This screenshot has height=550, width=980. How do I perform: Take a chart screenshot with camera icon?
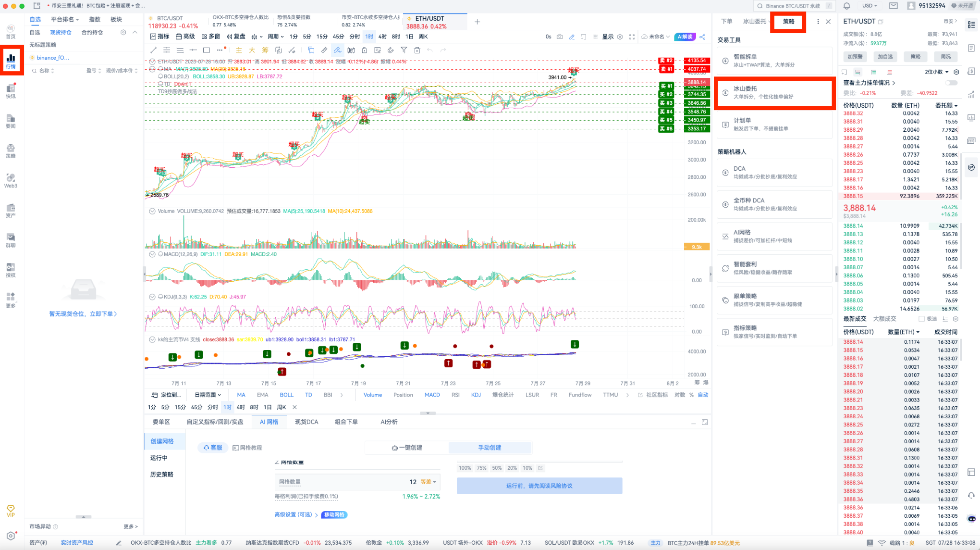click(x=560, y=37)
